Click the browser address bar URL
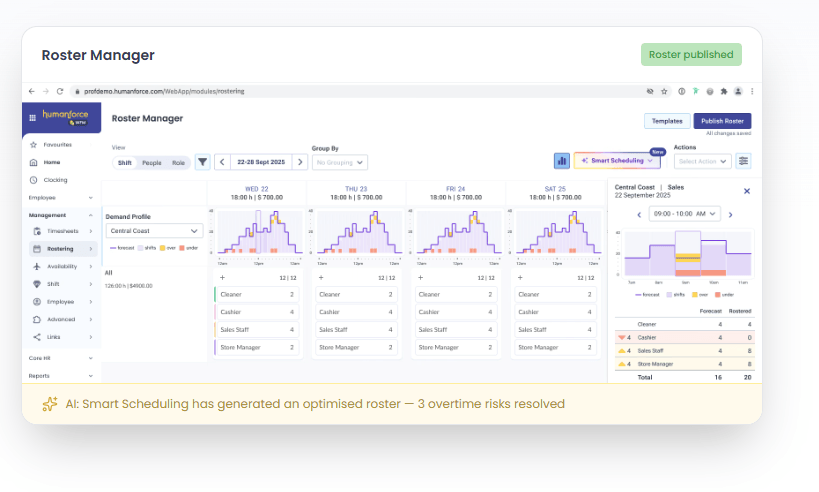Screen dimensions: 819x492 pyautogui.click(x=164, y=91)
